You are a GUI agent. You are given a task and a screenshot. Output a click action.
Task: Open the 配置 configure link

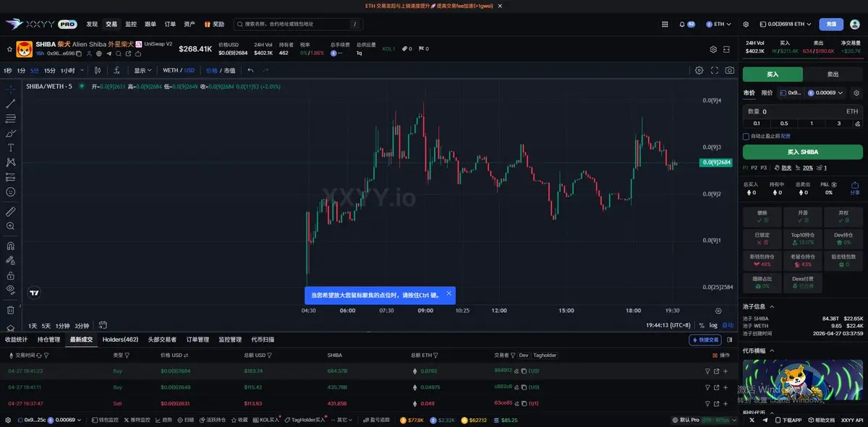[786, 136]
